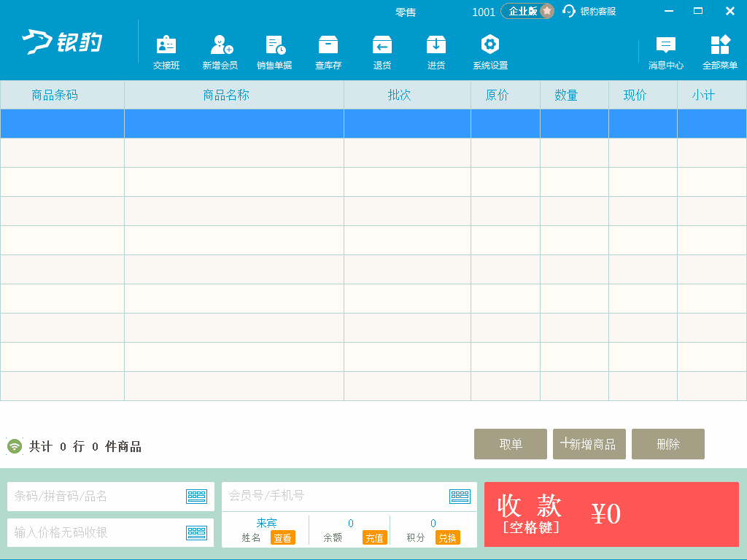Open the 全部菜单 all menus icon

click(720, 52)
